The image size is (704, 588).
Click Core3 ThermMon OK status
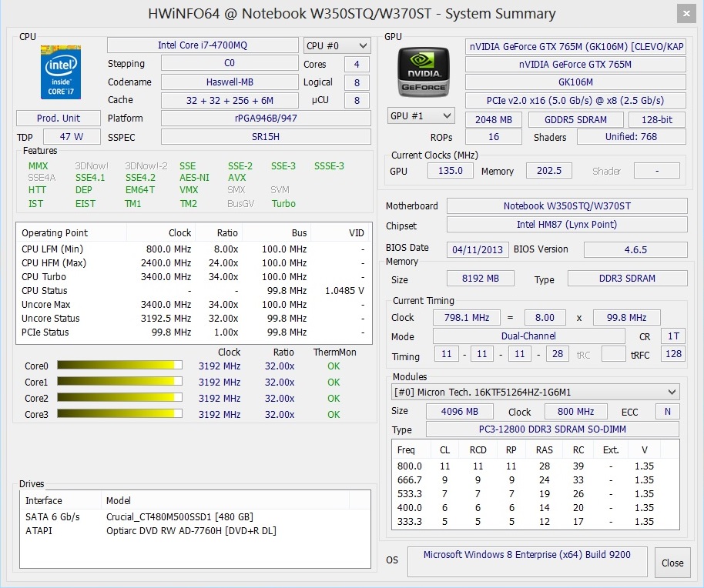pos(334,414)
